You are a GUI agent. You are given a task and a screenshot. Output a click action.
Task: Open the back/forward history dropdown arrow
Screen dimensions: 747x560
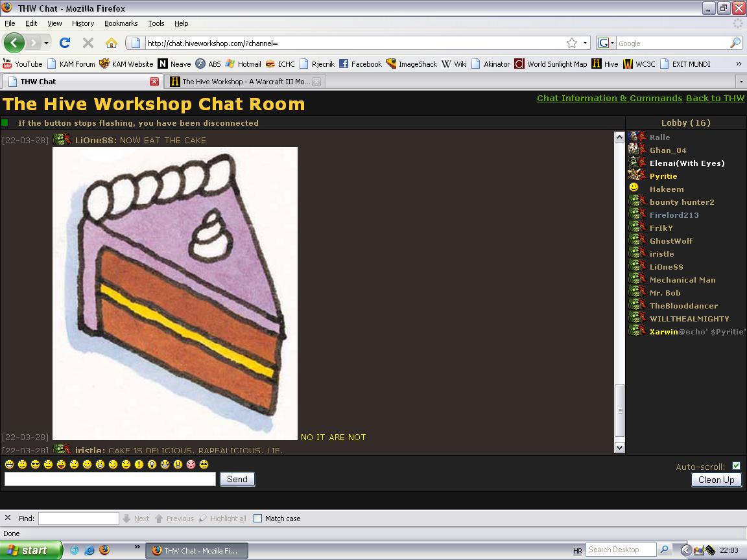pyautogui.click(x=46, y=43)
